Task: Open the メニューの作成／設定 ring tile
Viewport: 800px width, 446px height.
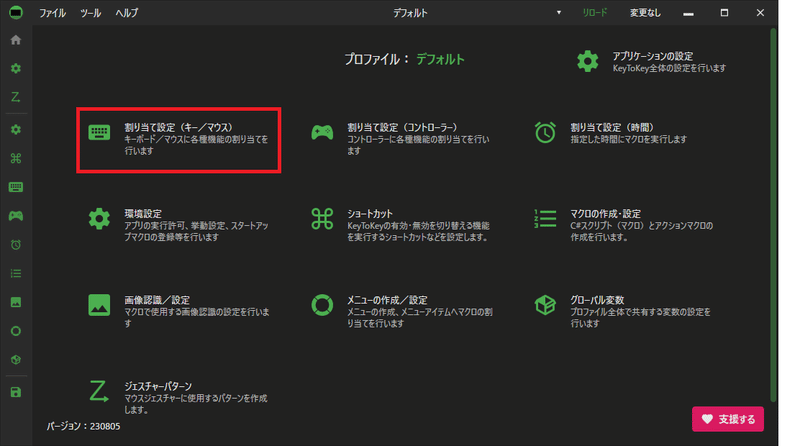Action: (401, 311)
